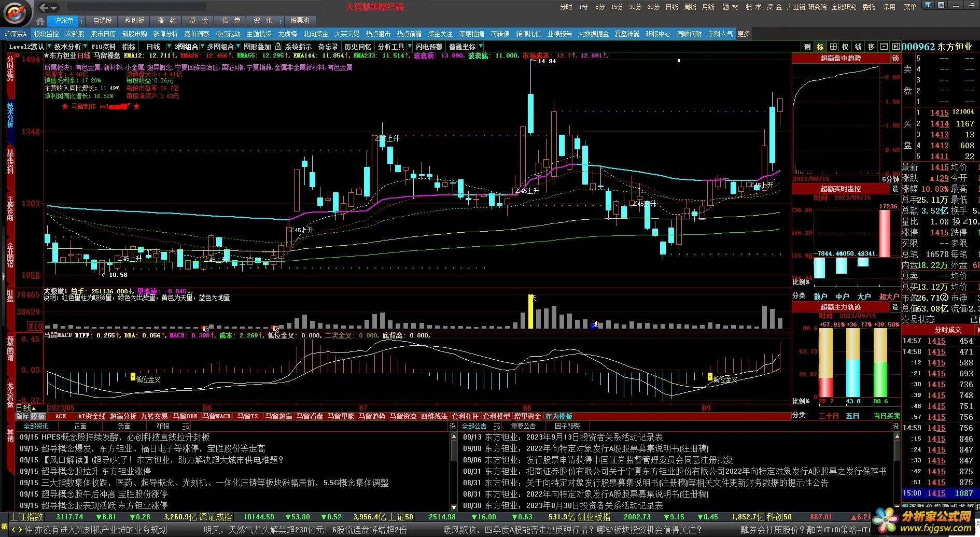
Task: Expand the 普通坐标 dropdown arrow
Action: tap(481, 47)
